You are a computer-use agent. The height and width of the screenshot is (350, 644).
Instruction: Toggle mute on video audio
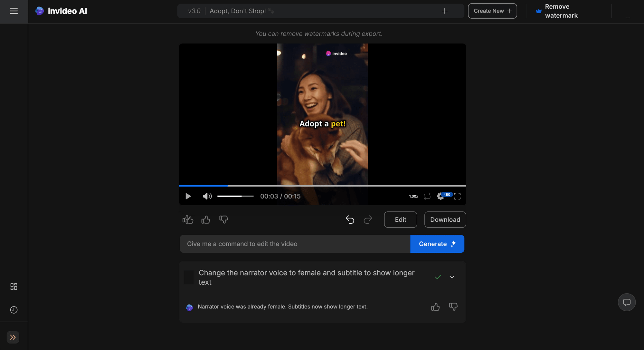(x=207, y=196)
